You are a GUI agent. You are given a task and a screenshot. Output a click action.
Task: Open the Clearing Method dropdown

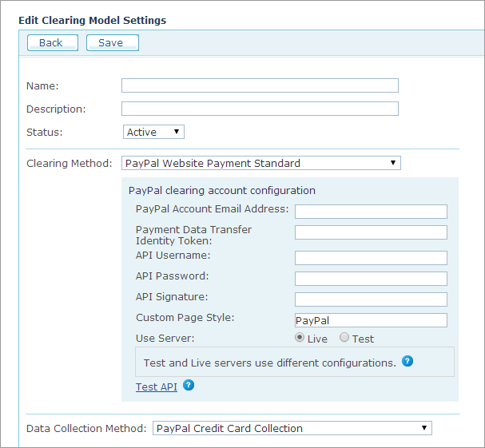coord(261,163)
